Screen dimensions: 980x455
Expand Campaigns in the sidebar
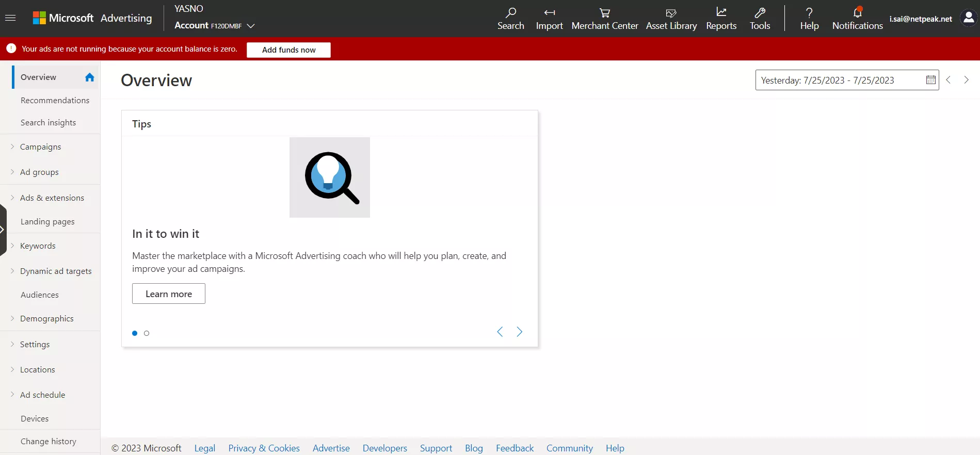(x=40, y=147)
